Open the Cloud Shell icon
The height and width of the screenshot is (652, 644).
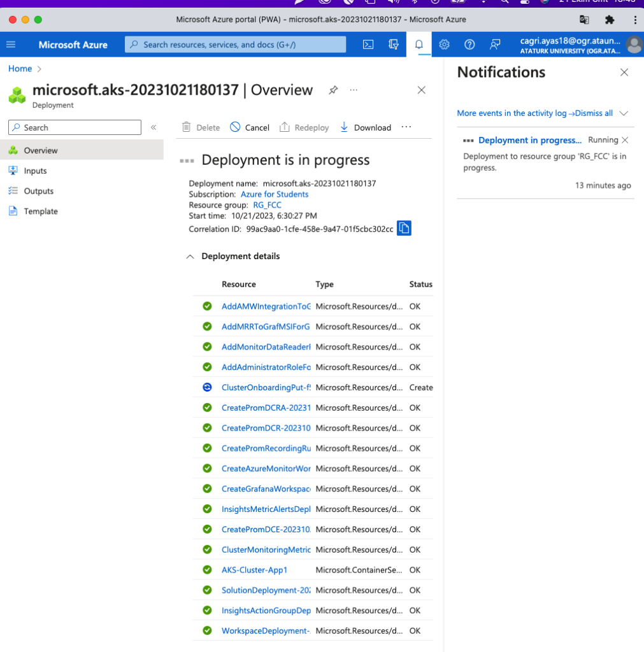click(368, 45)
